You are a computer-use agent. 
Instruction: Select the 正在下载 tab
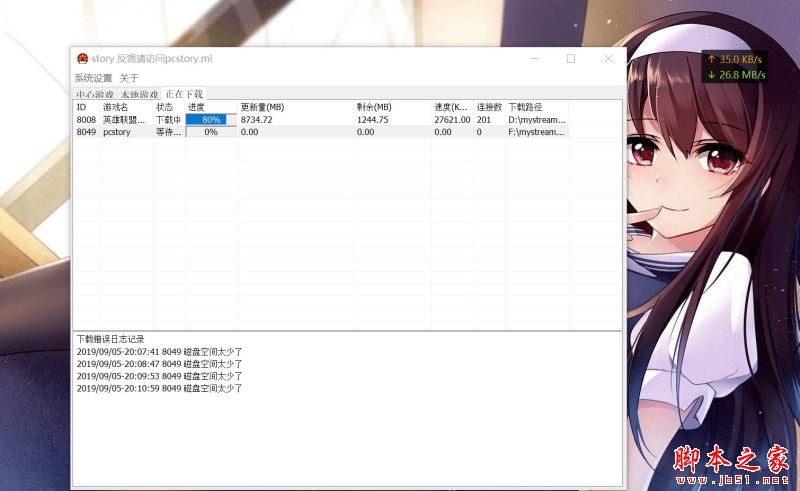coord(184,94)
